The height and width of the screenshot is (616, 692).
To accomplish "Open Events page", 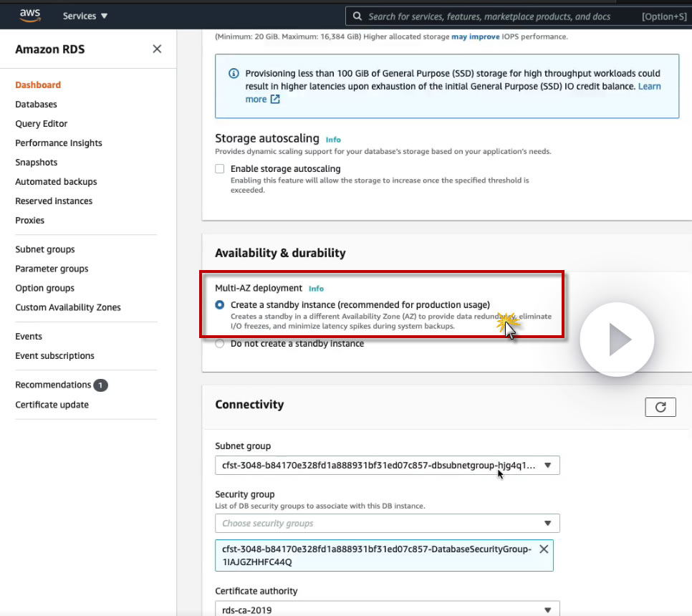I will [x=29, y=336].
